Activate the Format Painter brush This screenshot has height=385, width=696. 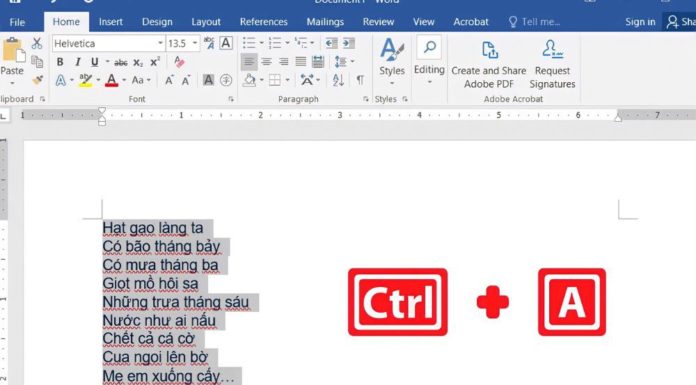[x=37, y=80]
